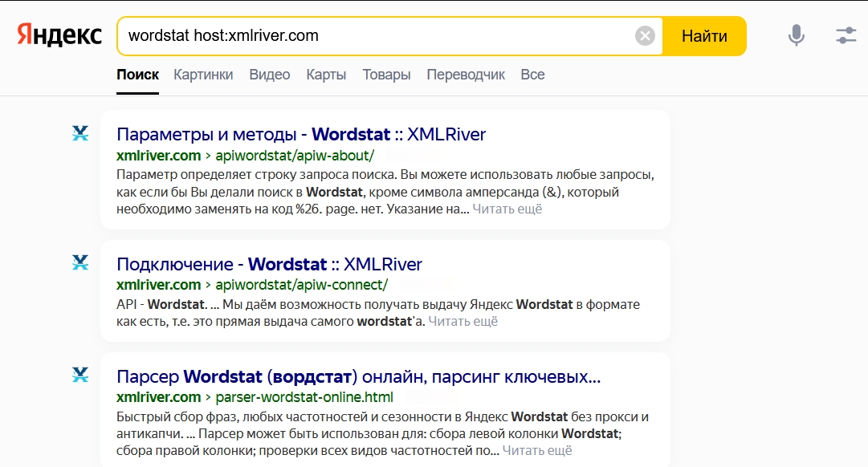Open Параметры и методы - Wordstat result

[x=301, y=134]
